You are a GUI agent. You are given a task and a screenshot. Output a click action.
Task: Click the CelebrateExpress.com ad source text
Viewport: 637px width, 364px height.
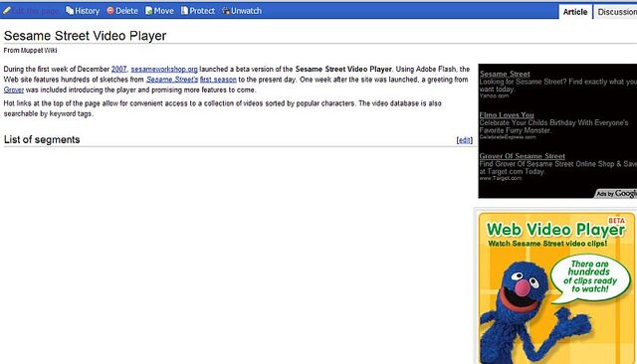click(508, 137)
